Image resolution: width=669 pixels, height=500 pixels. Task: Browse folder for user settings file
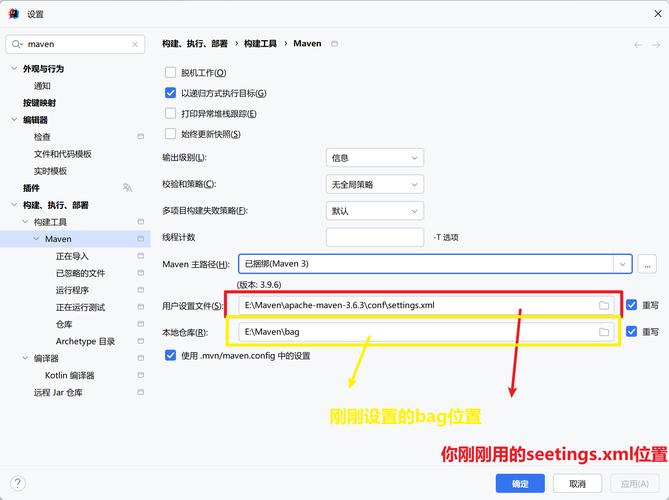604,305
